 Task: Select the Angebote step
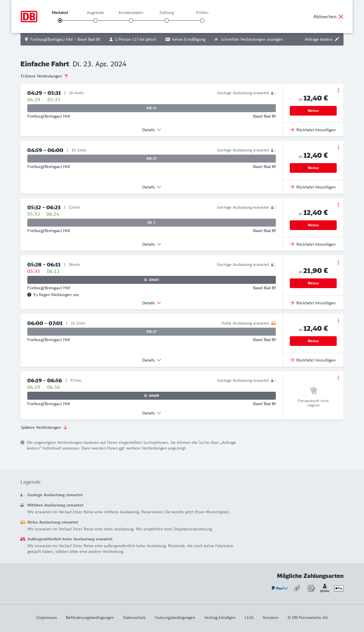(x=96, y=20)
